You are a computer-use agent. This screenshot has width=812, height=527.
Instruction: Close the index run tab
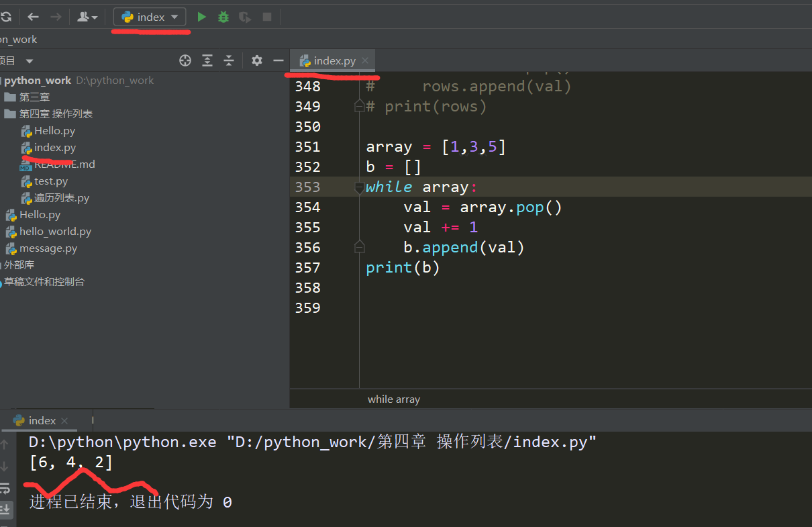64,420
